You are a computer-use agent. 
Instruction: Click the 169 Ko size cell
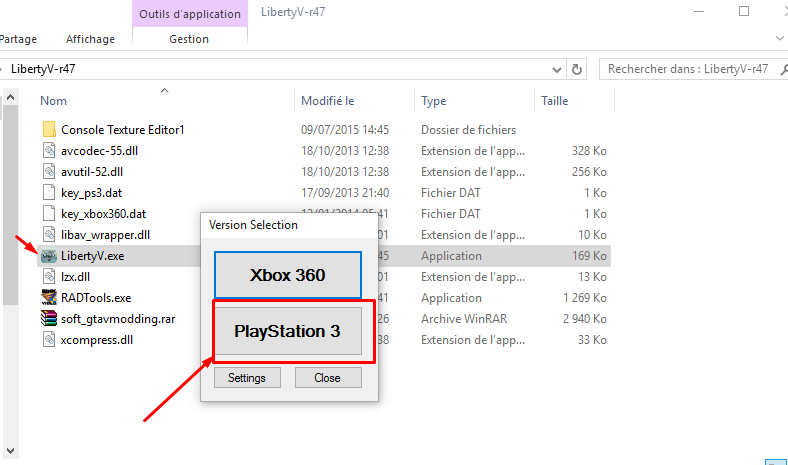tap(589, 256)
